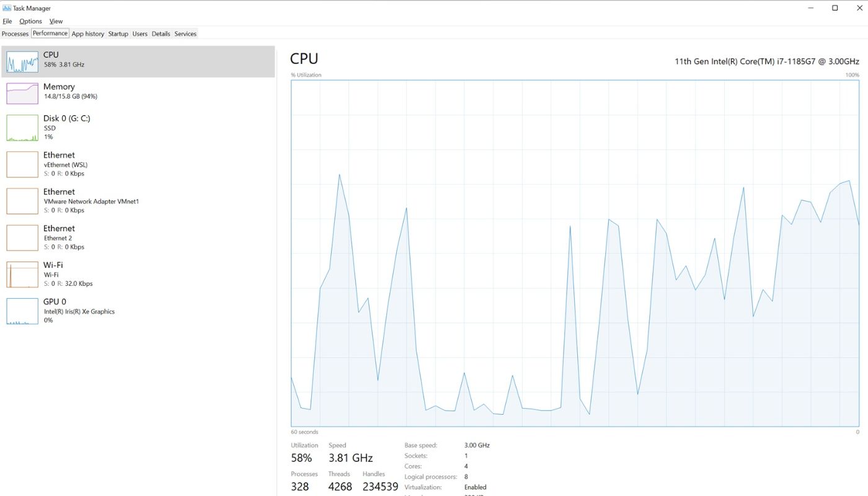The height and width of the screenshot is (496, 868).
Task: Open the View menu
Action: 56,20
